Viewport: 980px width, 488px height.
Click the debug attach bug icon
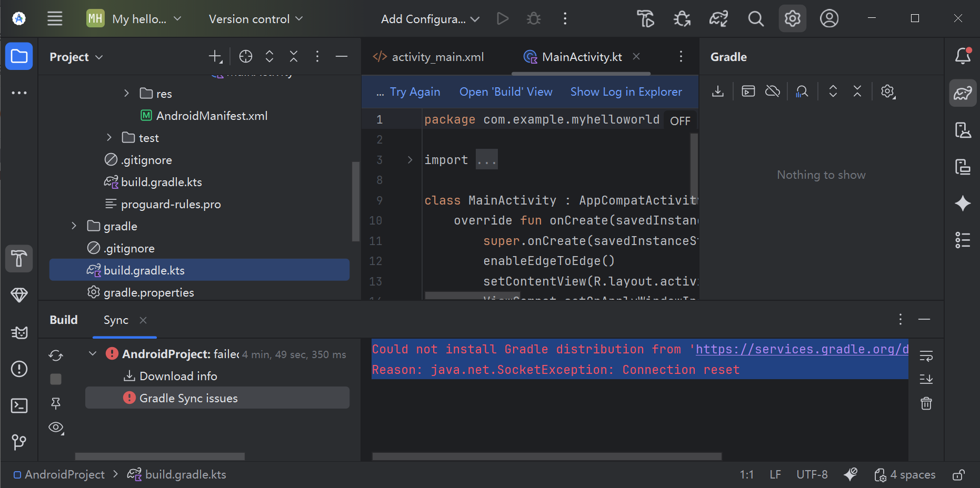[x=682, y=19]
